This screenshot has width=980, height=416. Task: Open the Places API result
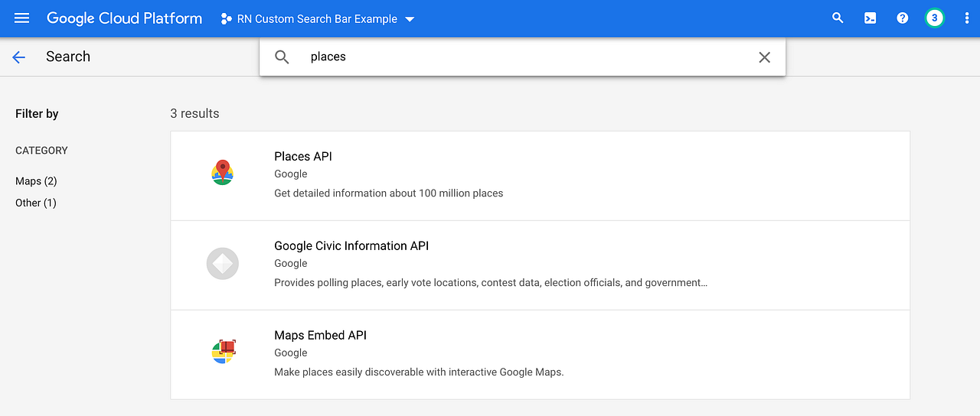pos(540,176)
